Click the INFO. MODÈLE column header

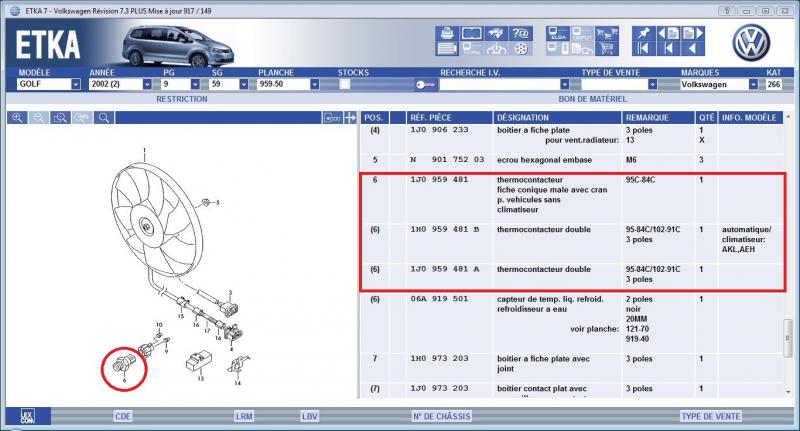point(749,118)
